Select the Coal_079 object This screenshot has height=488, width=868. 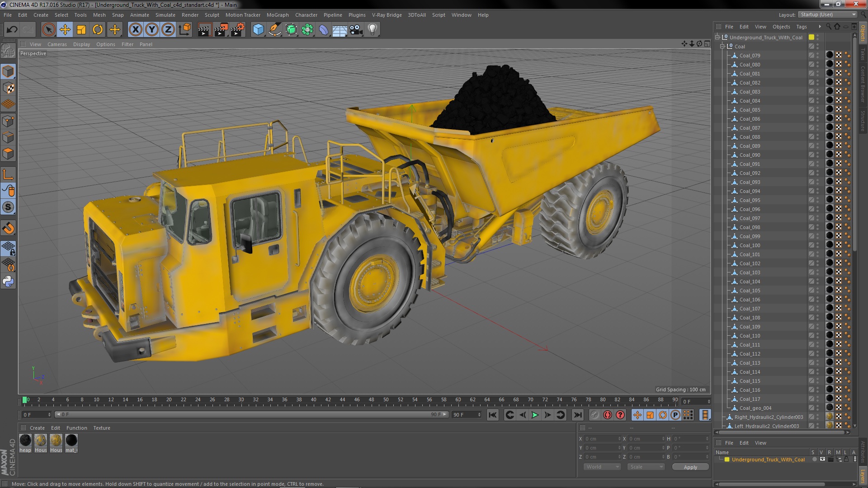click(x=750, y=56)
